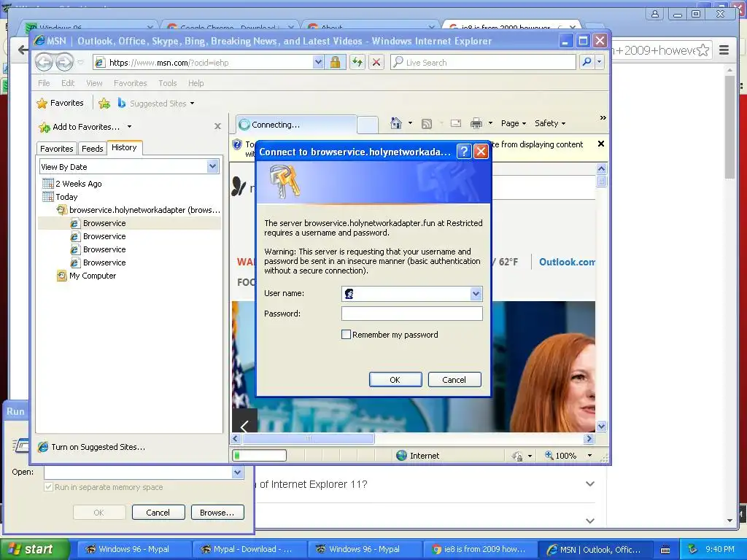Open the Safety menu dropdown
The height and width of the screenshot is (560, 747).
[550, 123]
